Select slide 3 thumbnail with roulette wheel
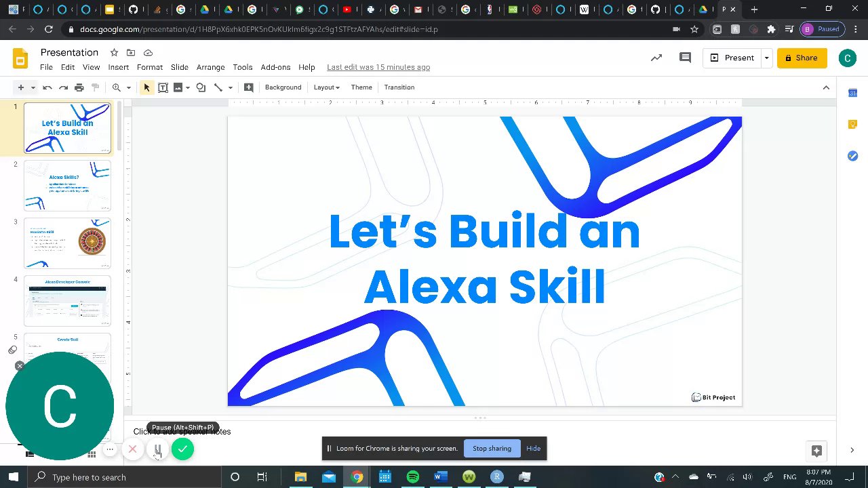 (67, 243)
